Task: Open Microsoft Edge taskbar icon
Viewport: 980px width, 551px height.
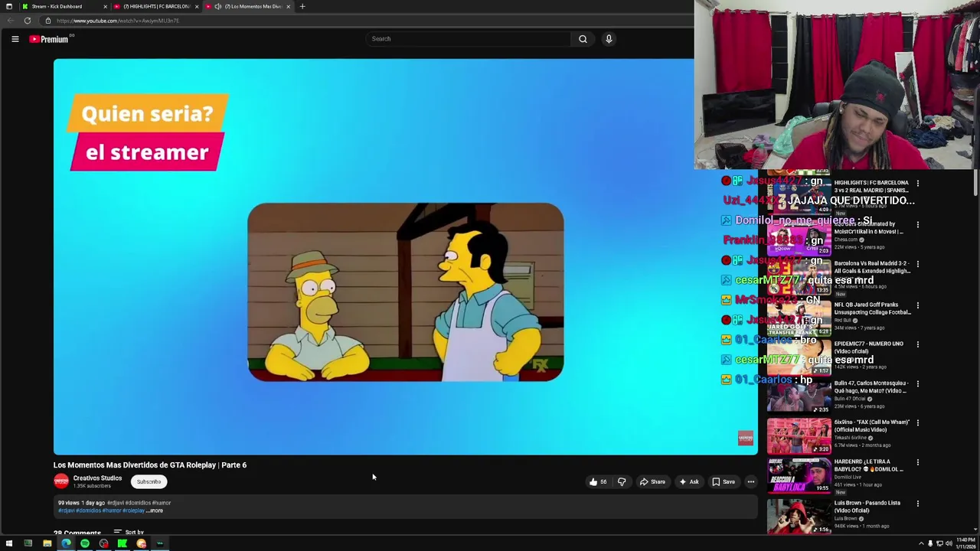Action: [x=66, y=543]
